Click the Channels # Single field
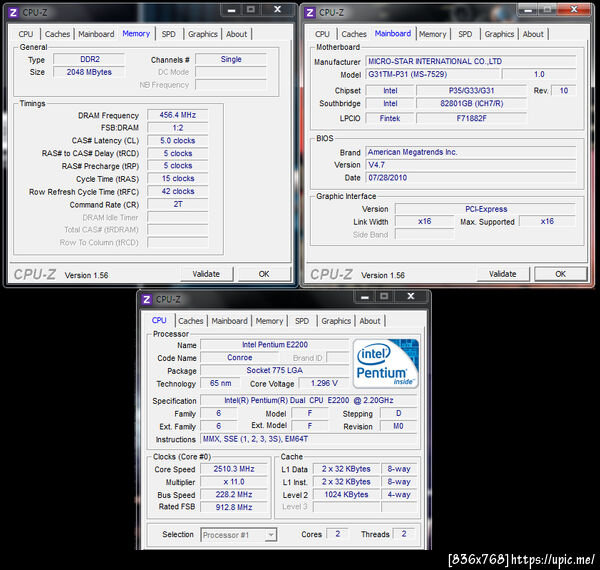Image resolution: width=600 pixels, height=570 pixels. pyautogui.click(x=231, y=59)
